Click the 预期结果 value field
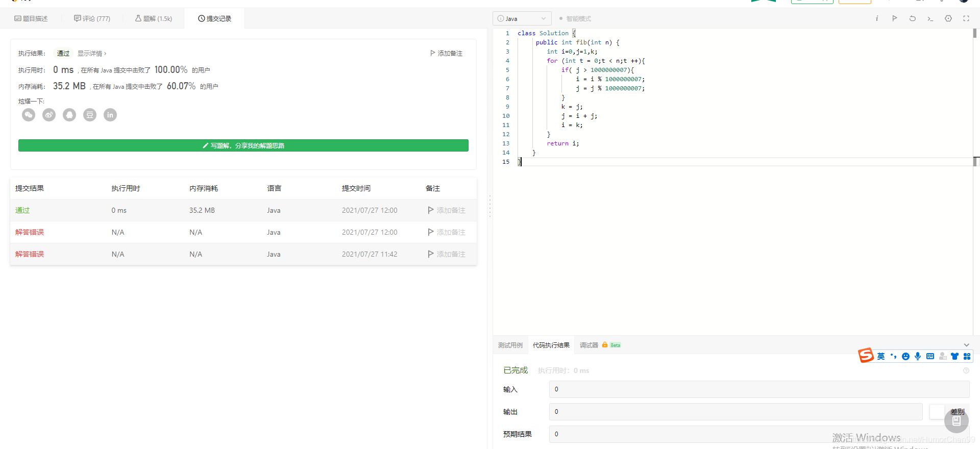This screenshot has height=449, width=980. pyautogui.click(x=759, y=434)
